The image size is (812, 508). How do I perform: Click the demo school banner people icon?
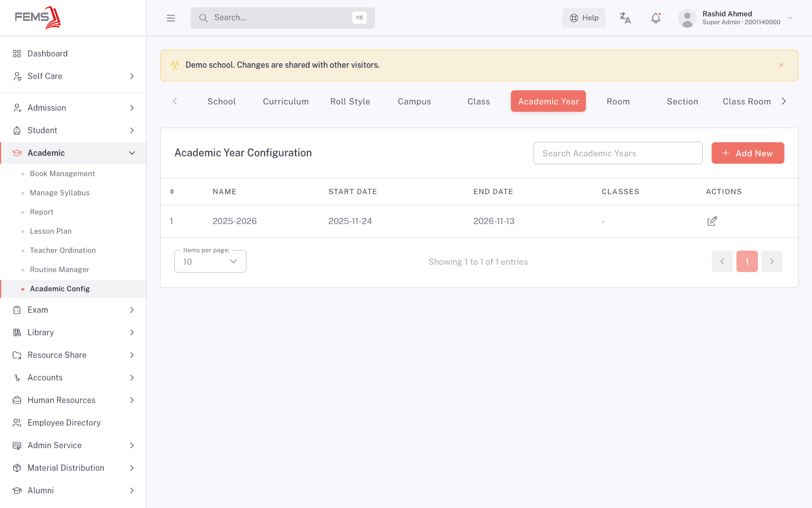point(175,65)
